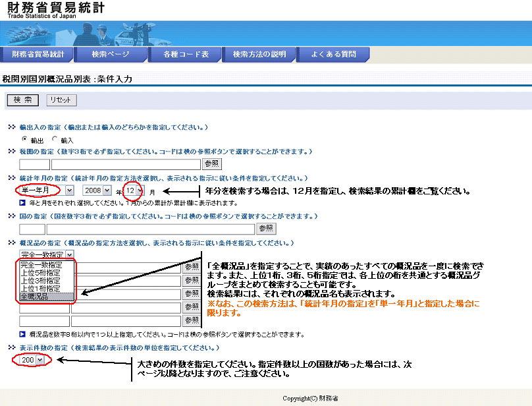Open the よくある質問 tab

[x=334, y=54]
